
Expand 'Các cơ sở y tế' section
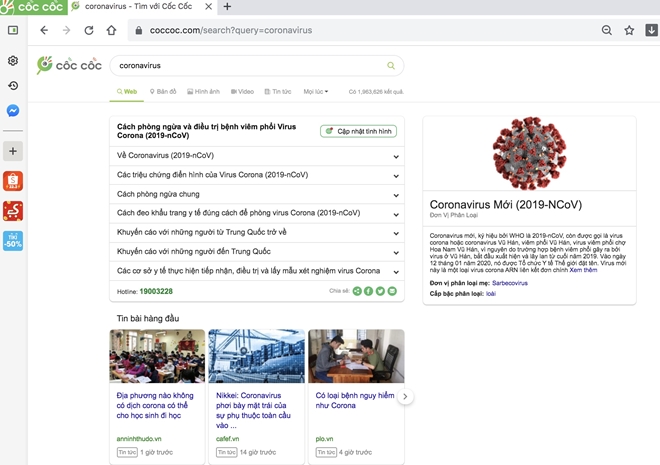(257, 271)
